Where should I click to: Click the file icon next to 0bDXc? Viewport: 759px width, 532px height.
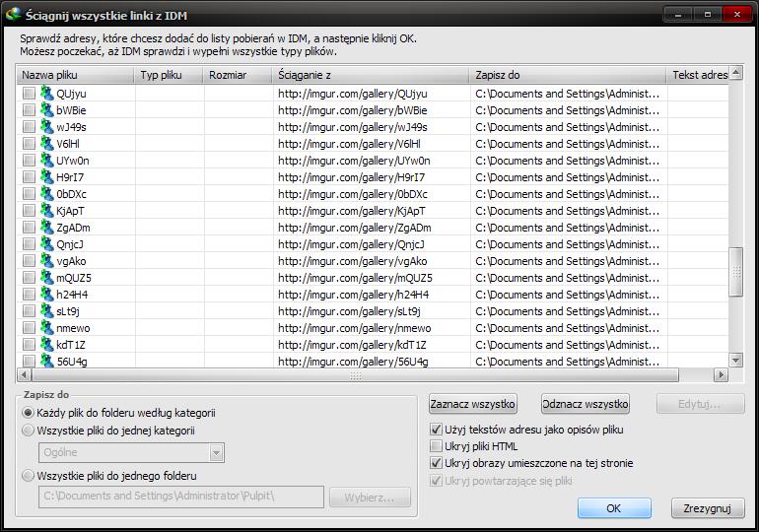[47, 193]
